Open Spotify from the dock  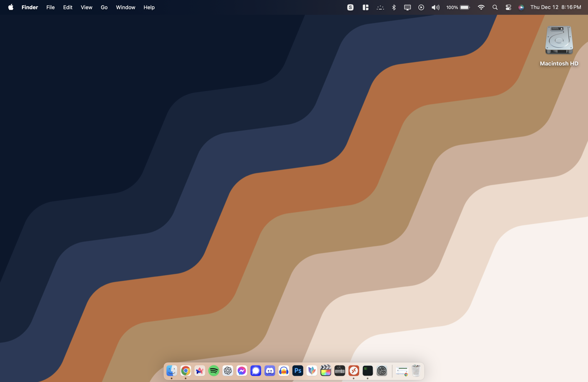(x=214, y=371)
